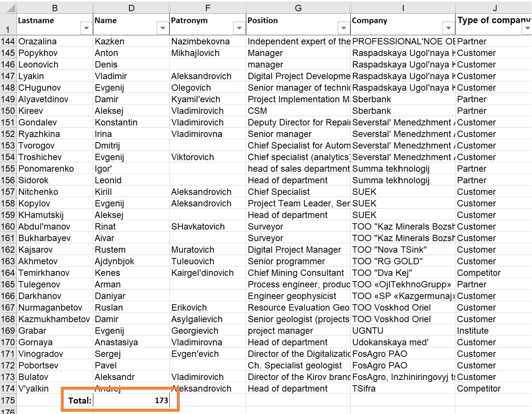Select the Chief specialist (analytics) cell
This screenshot has height=414, width=532.
(x=298, y=157)
